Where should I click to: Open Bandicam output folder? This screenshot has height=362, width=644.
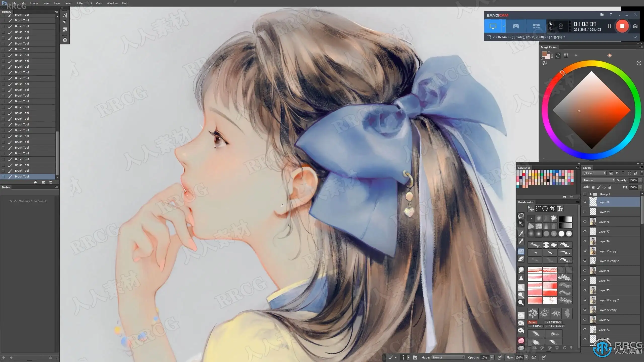[602, 15]
